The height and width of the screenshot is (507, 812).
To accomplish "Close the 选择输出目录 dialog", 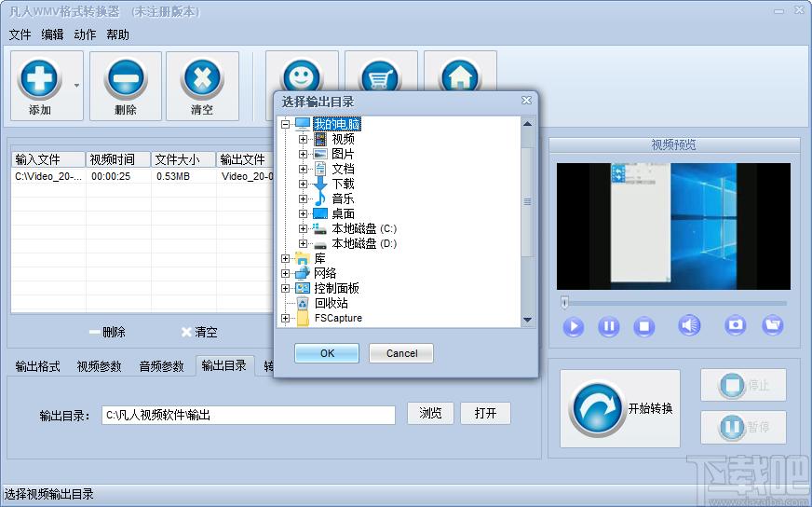I will point(526,100).
